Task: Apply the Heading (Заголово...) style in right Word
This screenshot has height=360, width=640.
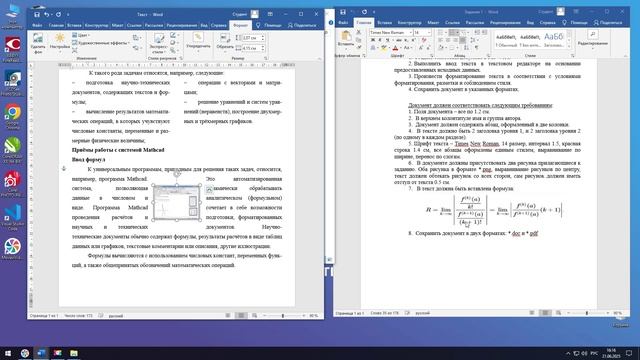Action: click(553, 40)
